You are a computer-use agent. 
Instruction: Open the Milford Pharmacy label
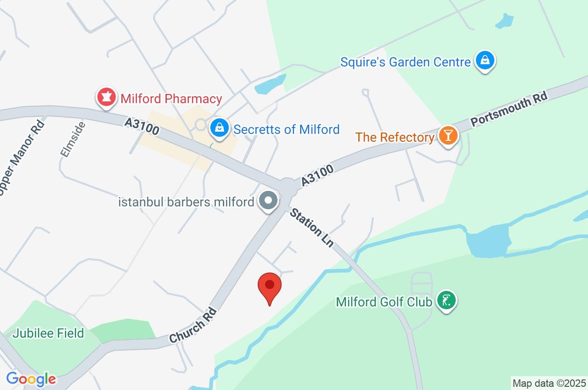point(171,99)
